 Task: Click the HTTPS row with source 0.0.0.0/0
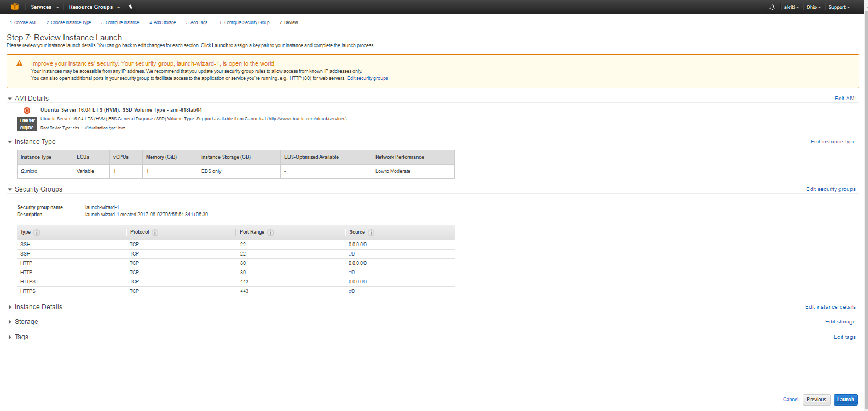(236, 282)
